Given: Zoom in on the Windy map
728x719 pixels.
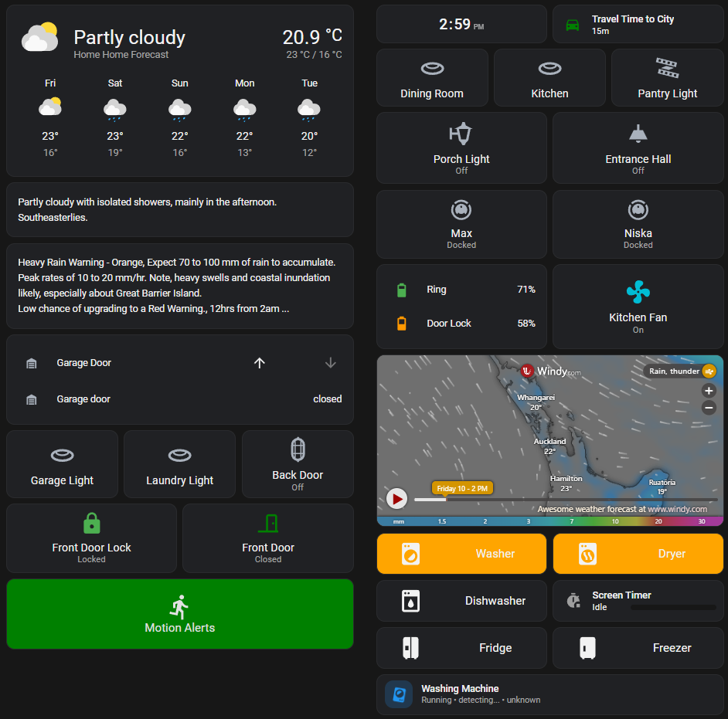Looking at the screenshot, I should click(709, 391).
